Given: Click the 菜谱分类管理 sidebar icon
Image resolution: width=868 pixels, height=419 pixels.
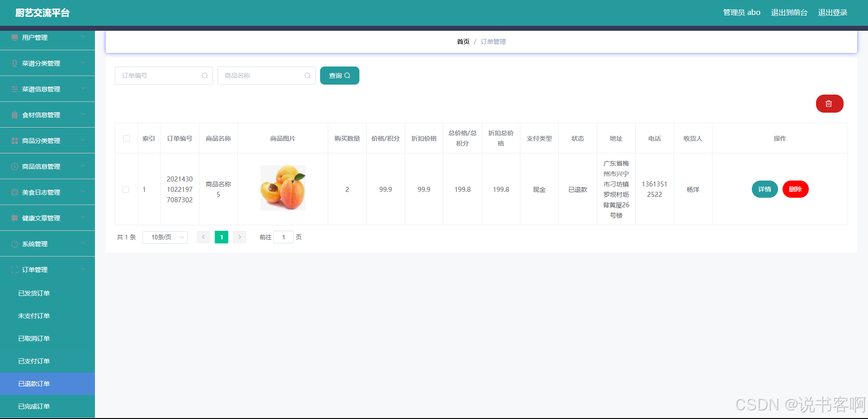Looking at the screenshot, I should [x=14, y=63].
